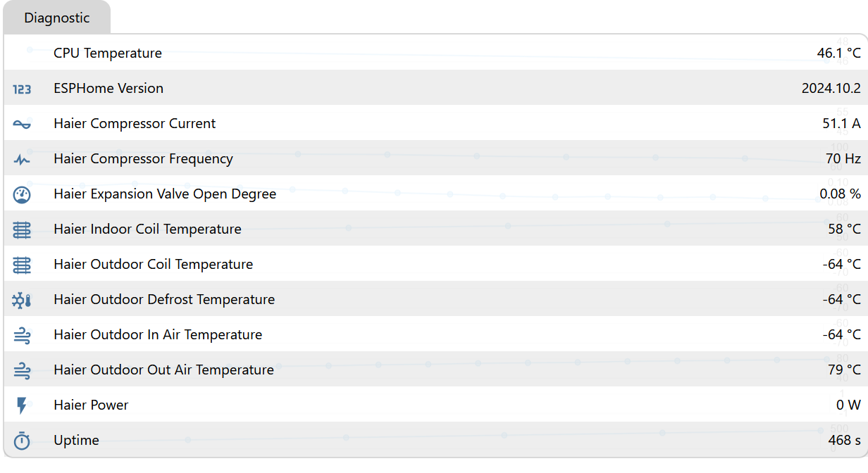Click the Outdoor Out Air wind icon

coord(22,370)
